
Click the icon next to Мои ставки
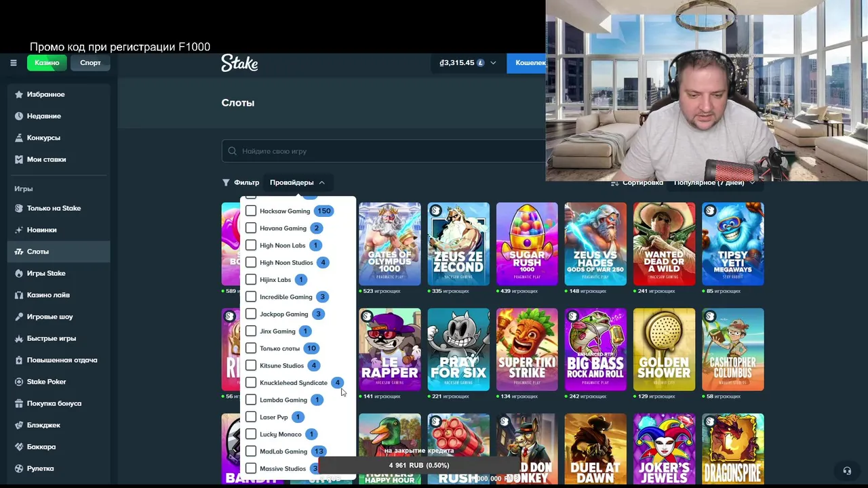[x=19, y=159]
